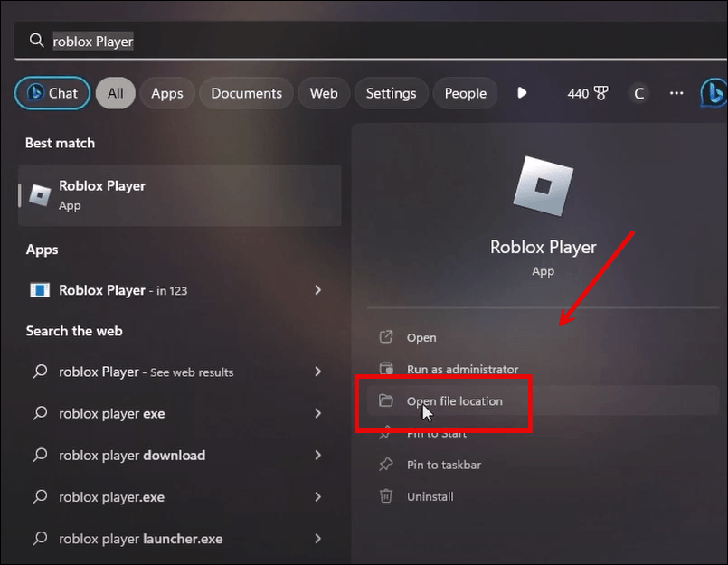The height and width of the screenshot is (565, 728).
Task: Click the Bing icon at top right
Action: 714,93
